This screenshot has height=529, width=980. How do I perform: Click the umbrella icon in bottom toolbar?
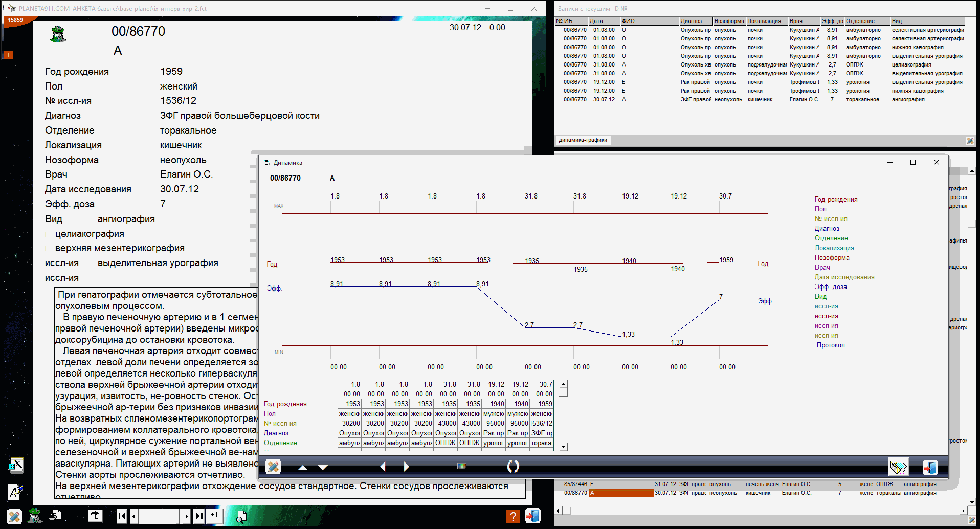[95, 516]
